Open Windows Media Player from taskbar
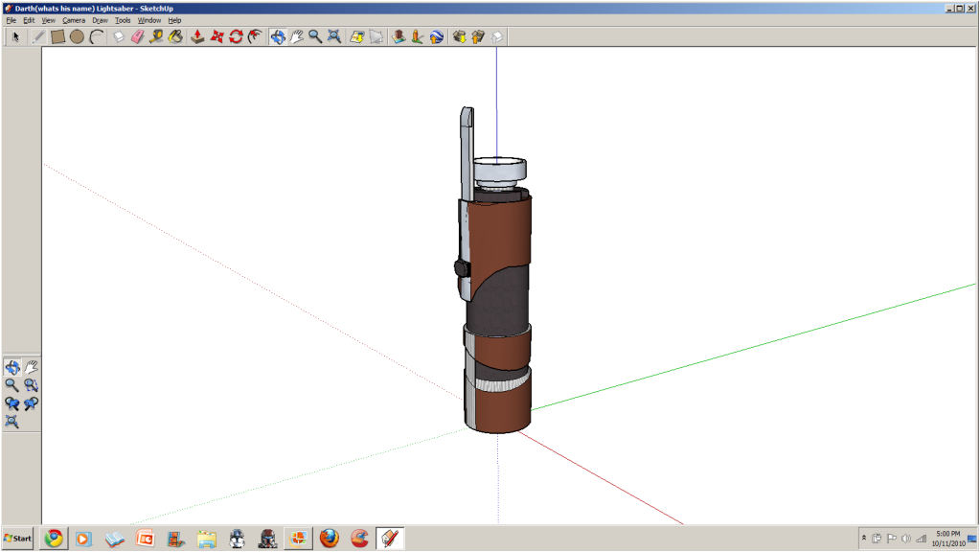980x552 pixels. point(83,539)
